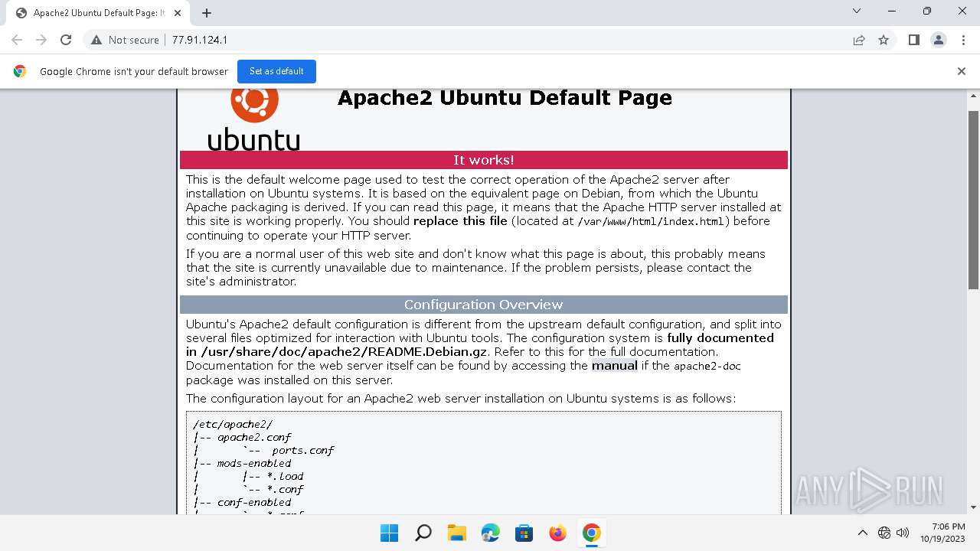The width and height of the screenshot is (980, 551).
Task: Open Chrome three-dot menu
Action: pyautogui.click(x=962, y=40)
